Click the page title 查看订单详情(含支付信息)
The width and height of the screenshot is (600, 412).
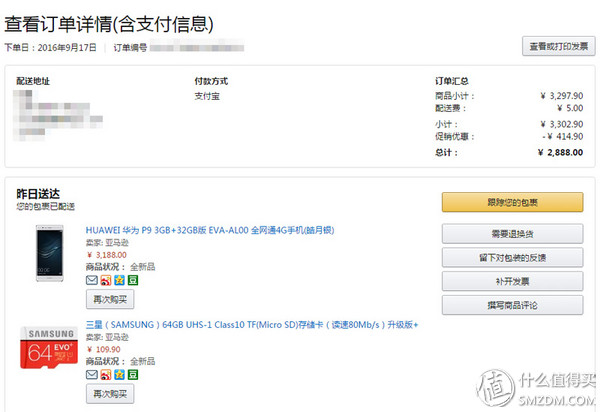(x=109, y=24)
